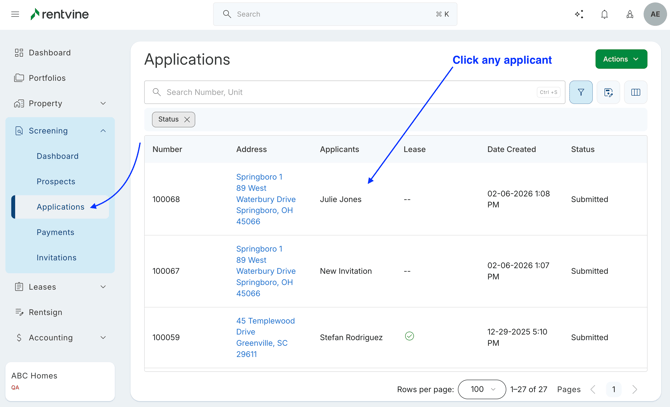Open Rows per page dropdown
The height and width of the screenshot is (407, 670).
click(x=482, y=389)
